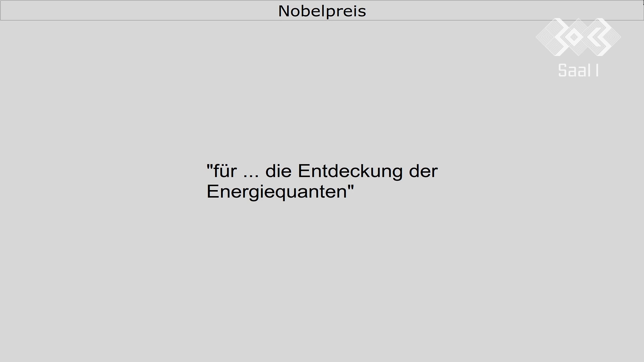This screenshot has height=362, width=644.
Task: Select the right diamond of the logo
Action: point(602,37)
